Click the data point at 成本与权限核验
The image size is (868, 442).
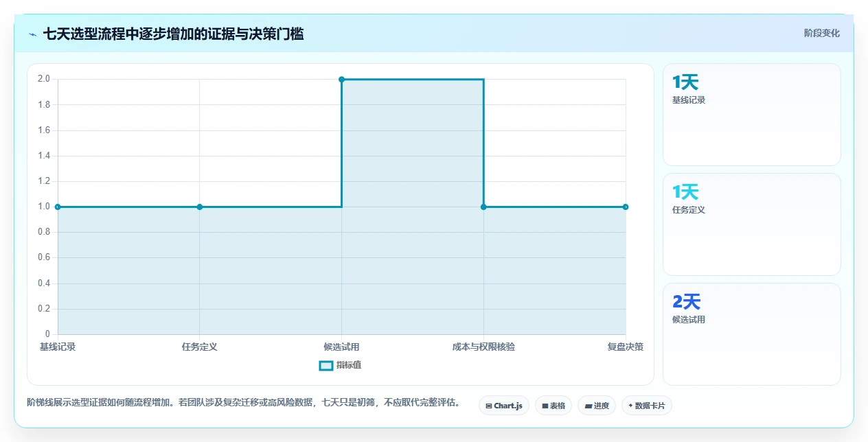pyautogui.click(x=483, y=207)
